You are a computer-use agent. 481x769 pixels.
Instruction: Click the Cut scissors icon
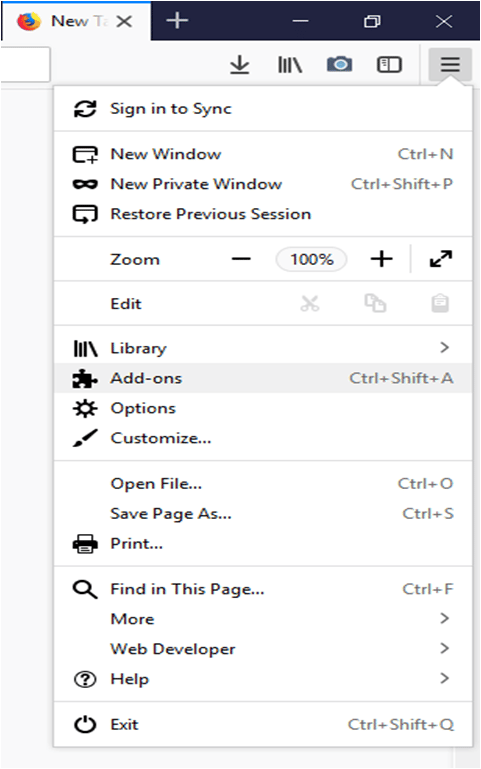(310, 304)
